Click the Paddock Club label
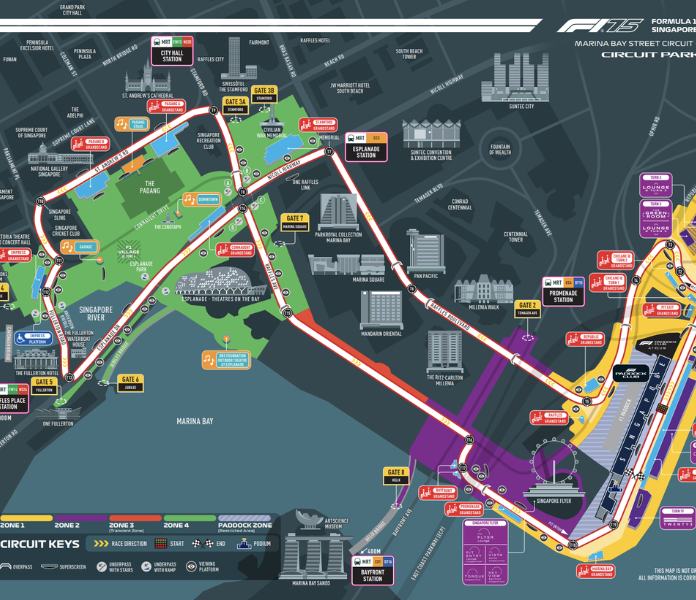The image size is (696, 600). [631, 373]
